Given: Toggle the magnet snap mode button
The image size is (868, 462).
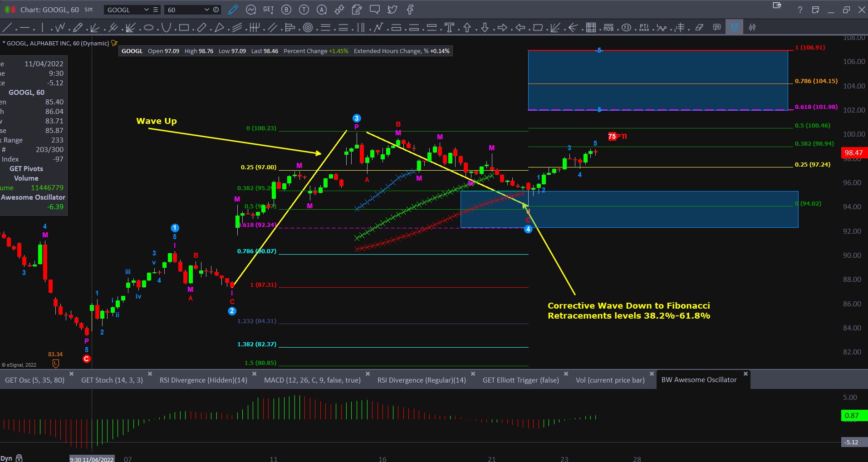Looking at the screenshot, I should click(734, 27).
